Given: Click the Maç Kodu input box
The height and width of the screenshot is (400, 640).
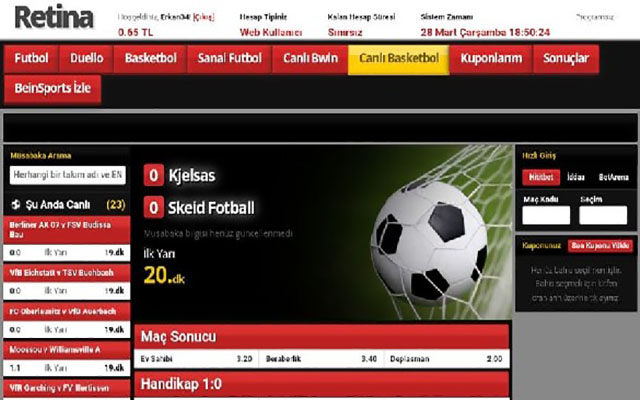Looking at the screenshot, I should [546, 215].
